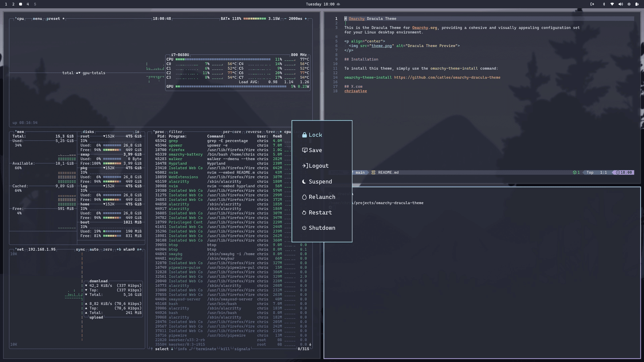Change proc sort column from cpu
Screen dimensions: 644x362
[x=287, y=132]
